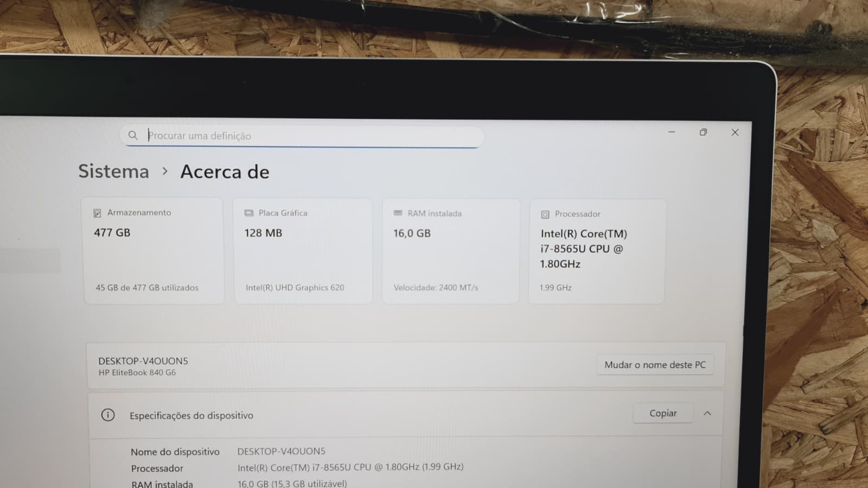Click the 'HP EliteBook 840 G6' model text

pos(137,373)
